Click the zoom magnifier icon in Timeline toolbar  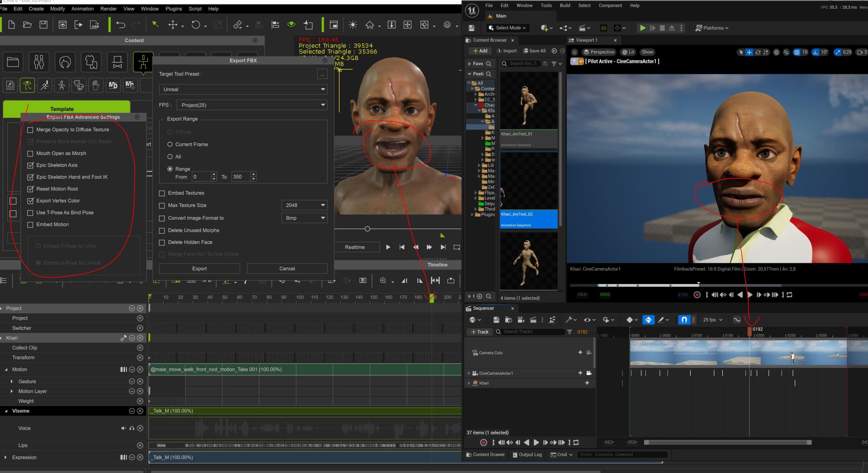click(x=383, y=281)
